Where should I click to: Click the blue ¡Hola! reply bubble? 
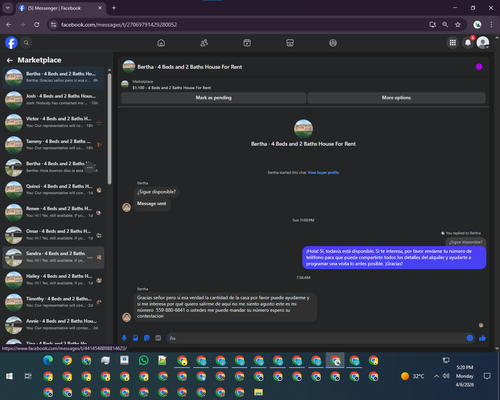pos(394,257)
